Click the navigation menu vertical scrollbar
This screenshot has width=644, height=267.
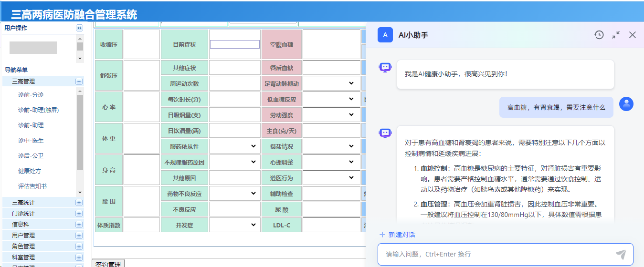[80, 132]
